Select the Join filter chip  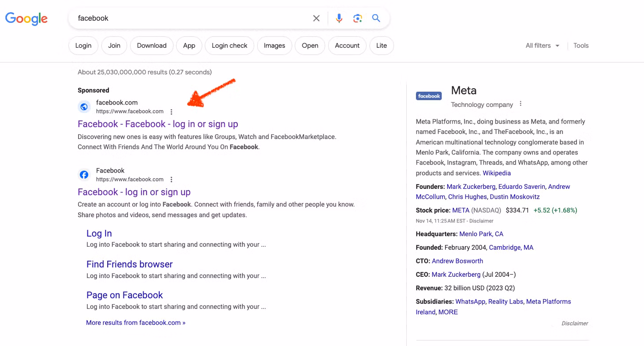tap(114, 45)
